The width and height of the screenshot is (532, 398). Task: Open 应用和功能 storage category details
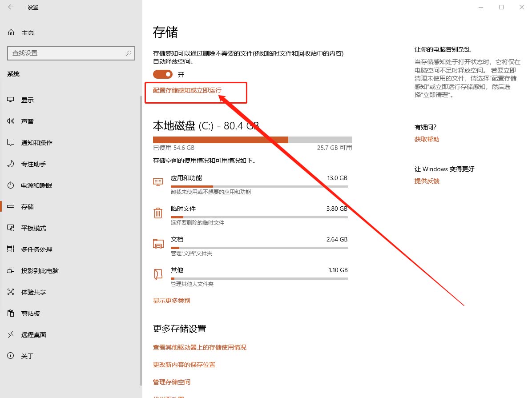187,178
